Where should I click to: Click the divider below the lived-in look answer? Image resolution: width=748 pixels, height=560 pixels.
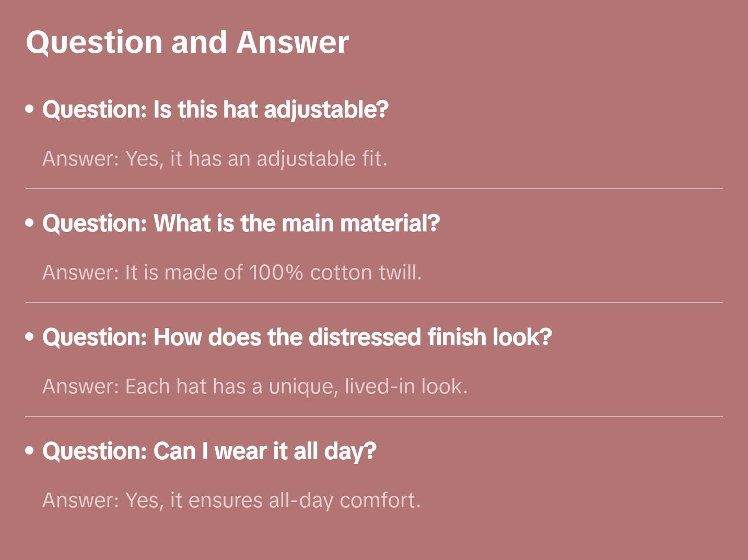tap(374, 416)
